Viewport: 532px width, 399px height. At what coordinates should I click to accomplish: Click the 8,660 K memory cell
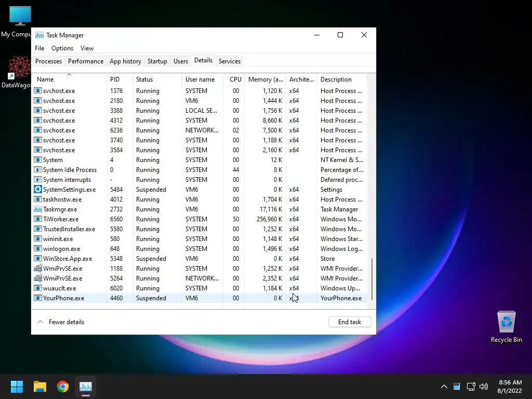point(272,120)
